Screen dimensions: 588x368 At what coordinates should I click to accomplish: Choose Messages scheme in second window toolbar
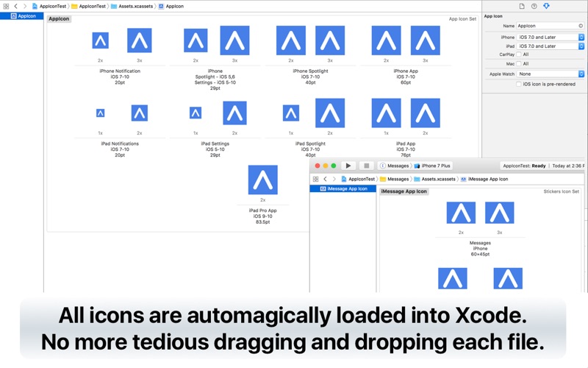395,166
